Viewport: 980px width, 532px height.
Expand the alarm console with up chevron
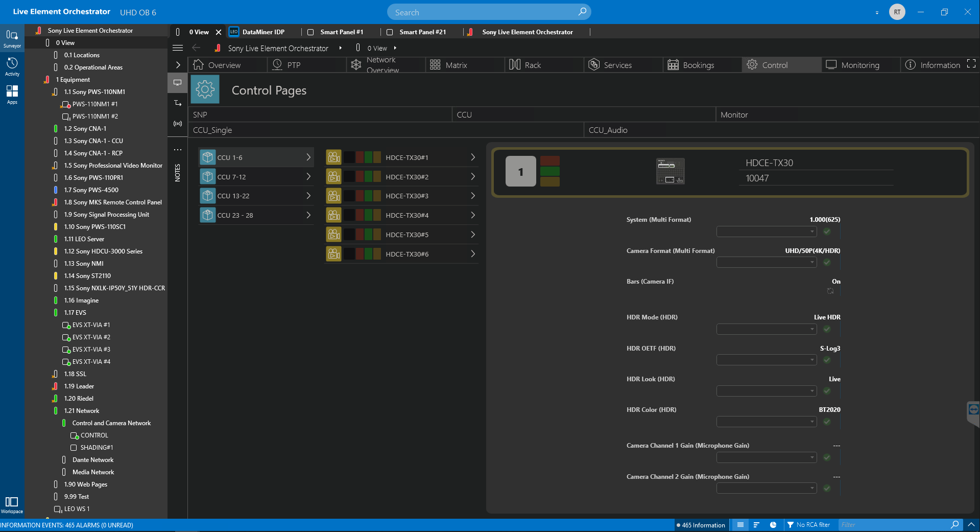tap(971, 525)
